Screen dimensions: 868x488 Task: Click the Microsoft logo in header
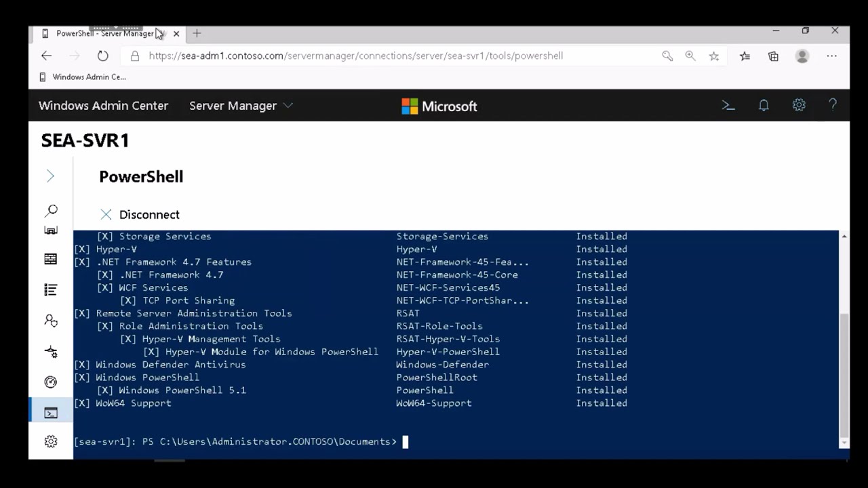pos(439,106)
